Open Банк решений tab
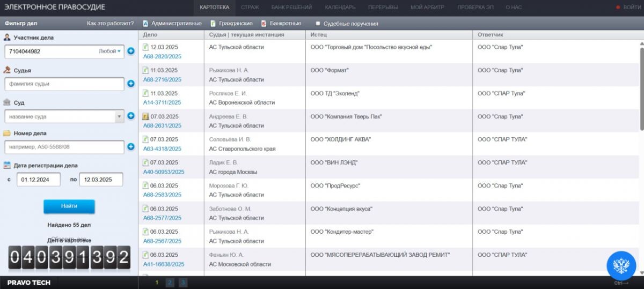644x289 pixels. pyautogui.click(x=291, y=8)
